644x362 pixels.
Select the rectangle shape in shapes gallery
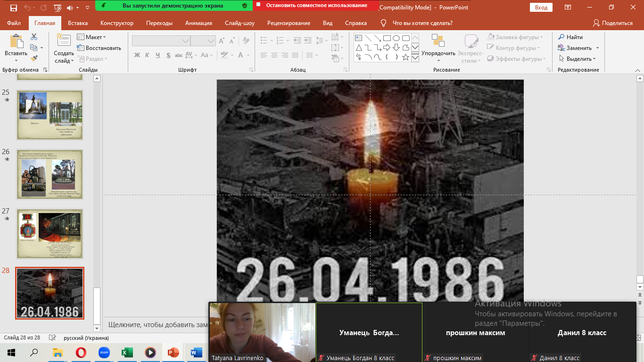click(x=387, y=38)
